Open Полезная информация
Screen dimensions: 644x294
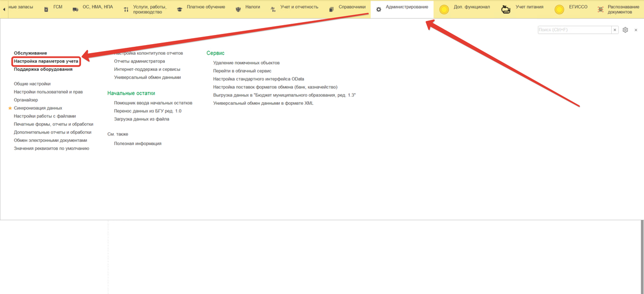point(137,144)
